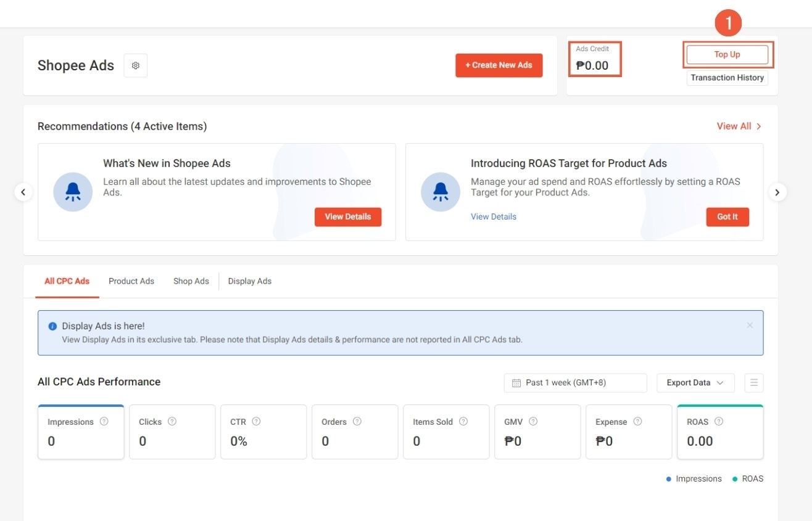Click the What's New in Shopee Ads title
Viewport: 812px width, 521px height.
167,163
